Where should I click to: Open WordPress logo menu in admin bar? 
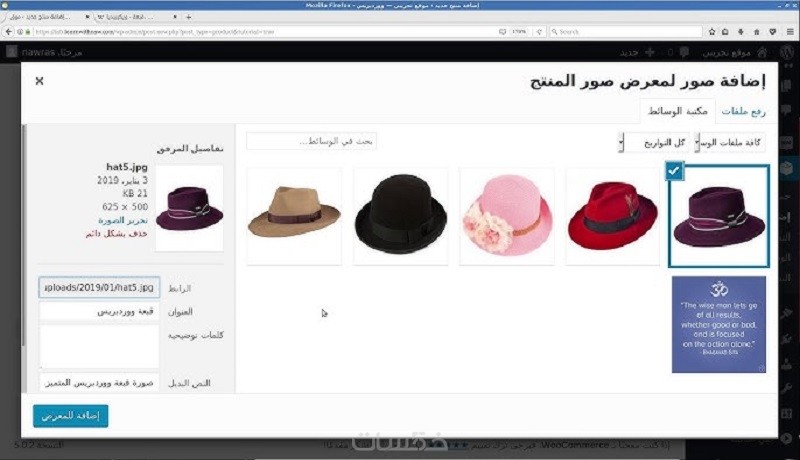tap(787, 52)
